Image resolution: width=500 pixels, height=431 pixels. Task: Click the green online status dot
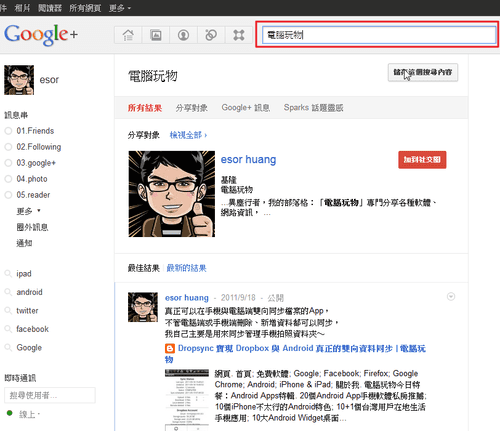coord(10,413)
